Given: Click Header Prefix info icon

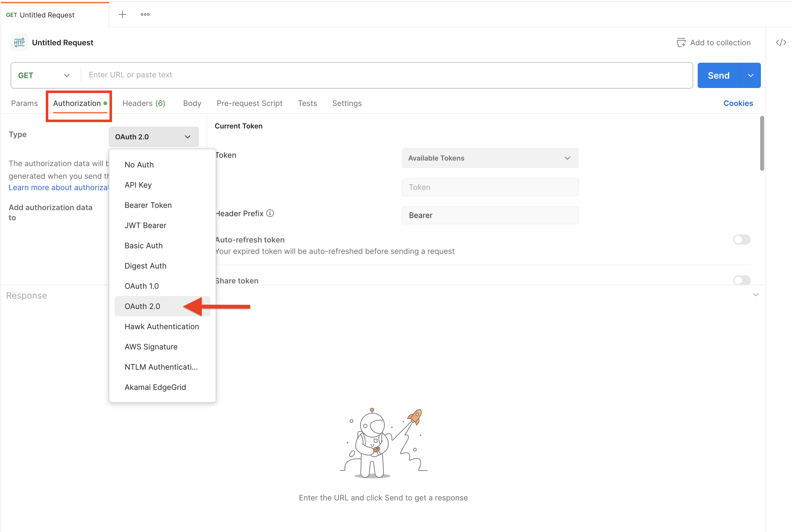Looking at the screenshot, I should [x=270, y=213].
